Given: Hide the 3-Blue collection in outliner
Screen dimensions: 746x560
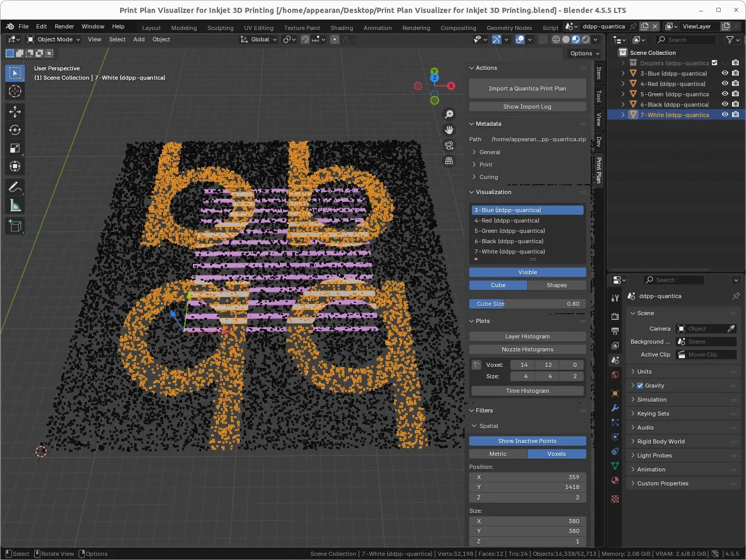Looking at the screenshot, I should (x=725, y=73).
